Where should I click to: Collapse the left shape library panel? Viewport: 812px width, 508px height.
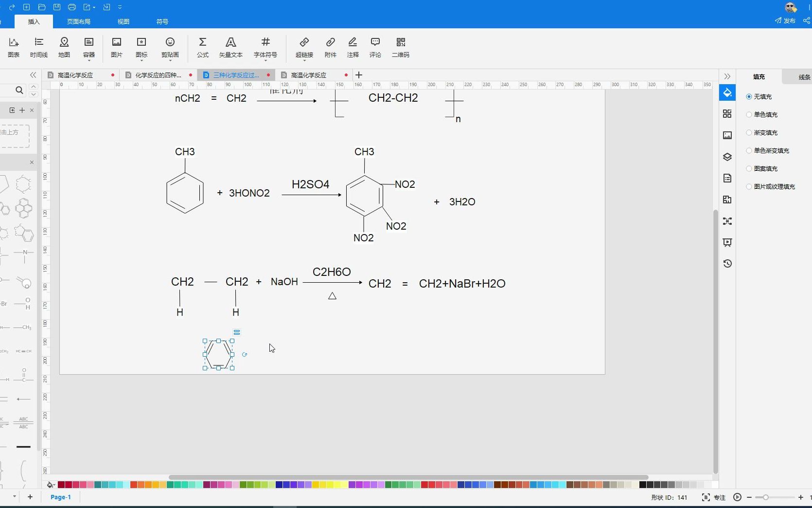(x=33, y=75)
